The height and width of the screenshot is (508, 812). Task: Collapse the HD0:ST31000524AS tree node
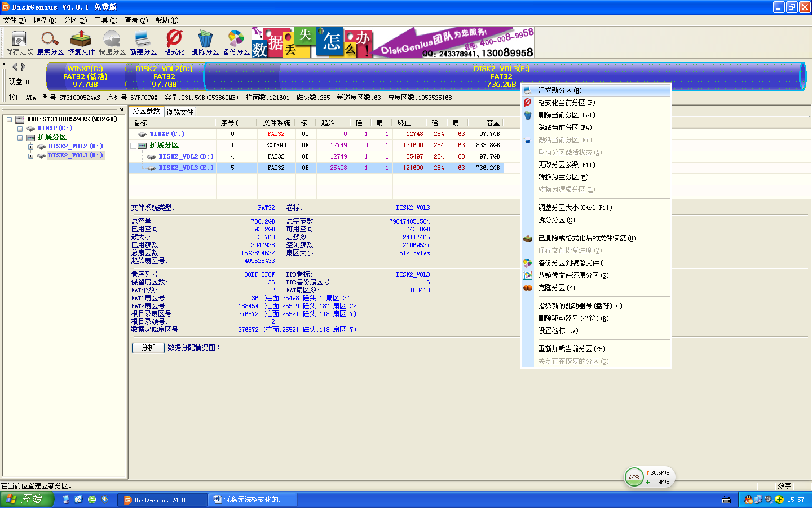pos(10,120)
